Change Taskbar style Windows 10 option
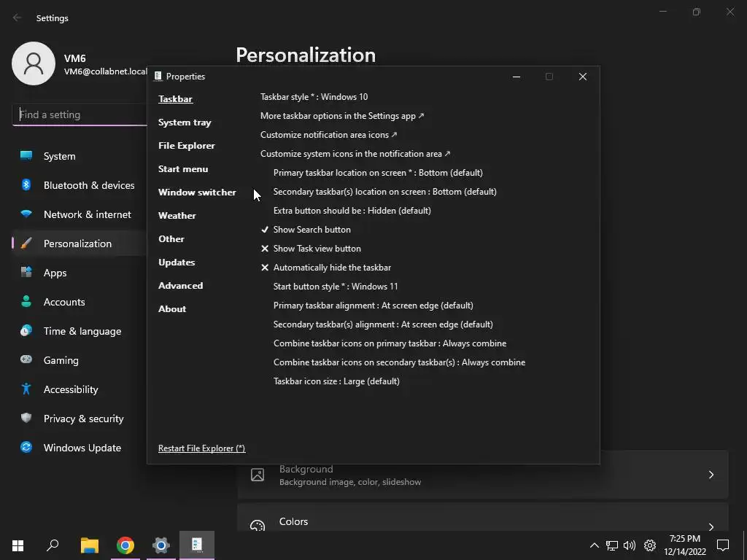 point(314,97)
